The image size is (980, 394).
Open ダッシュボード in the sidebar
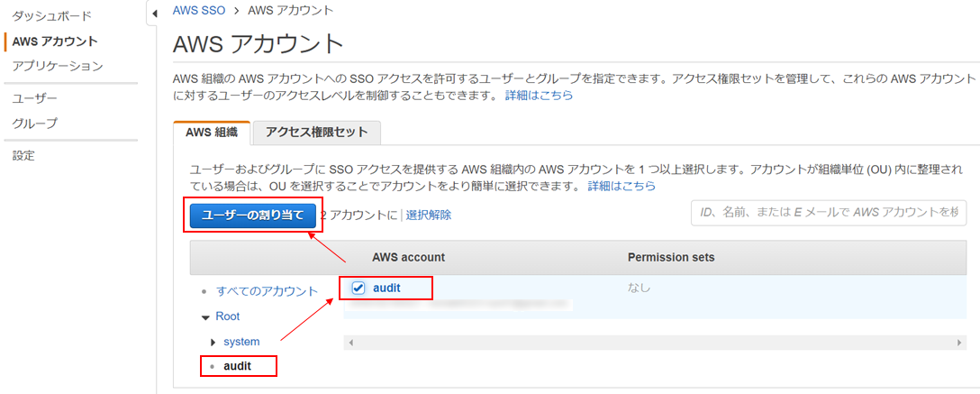click(x=52, y=15)
